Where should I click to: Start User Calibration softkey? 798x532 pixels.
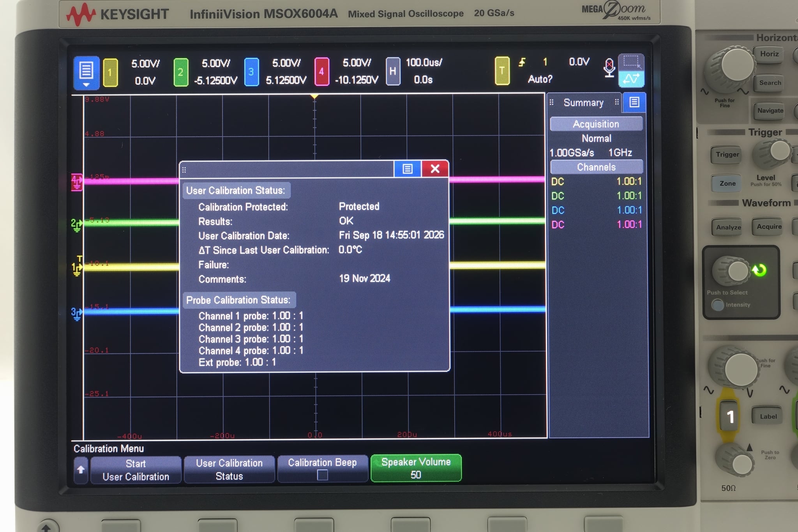click(x=136, y=470)
